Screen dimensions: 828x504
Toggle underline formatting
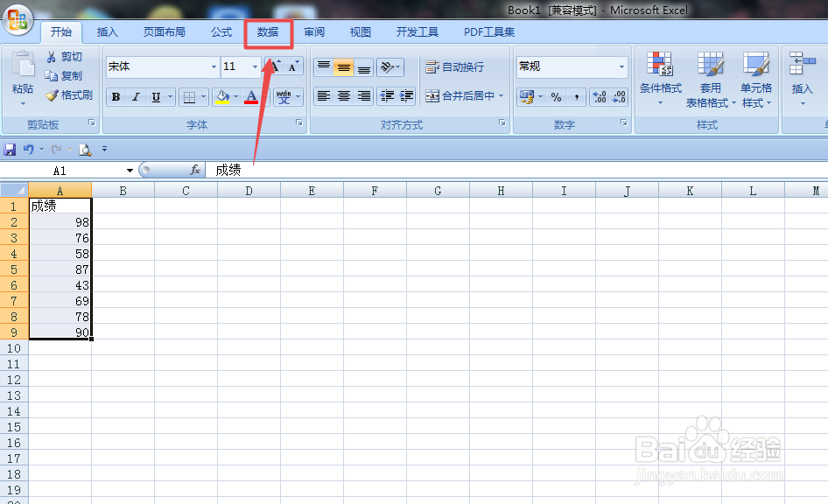(156, 97)
